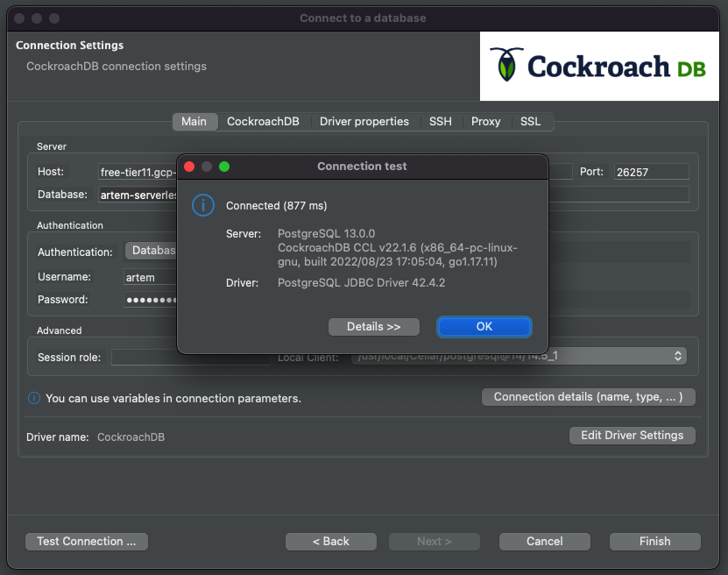728x575 pixels.
Task: Confirm with the OK button
Action: (x=484, y=327)
